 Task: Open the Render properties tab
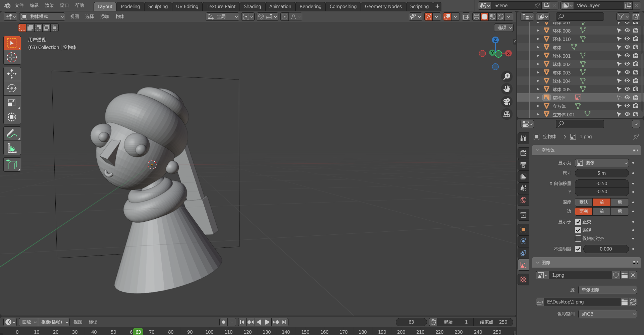[x=523, y=153]
